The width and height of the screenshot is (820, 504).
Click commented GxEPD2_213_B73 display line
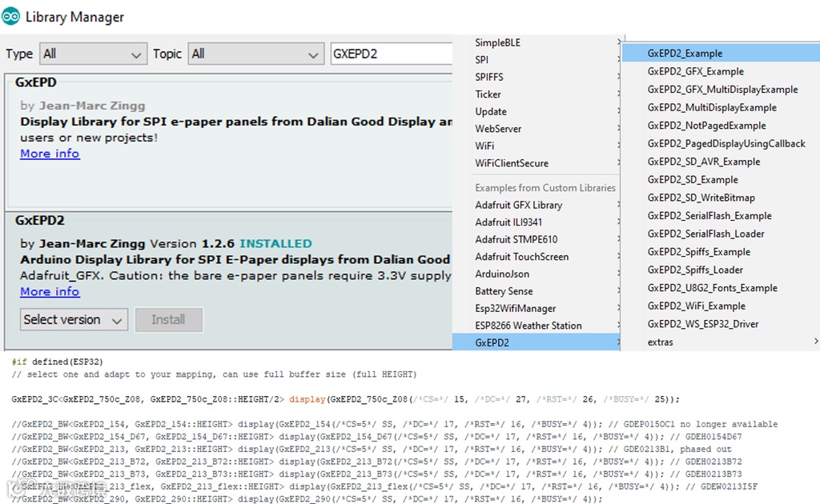click(x=376, y=474)
